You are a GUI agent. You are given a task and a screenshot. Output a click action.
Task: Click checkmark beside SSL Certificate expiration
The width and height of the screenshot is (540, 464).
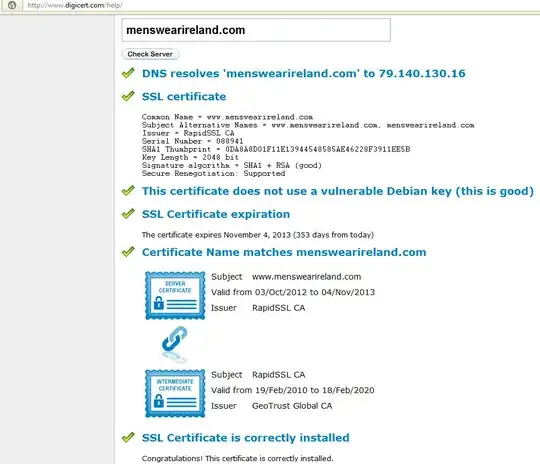point(128,214)
